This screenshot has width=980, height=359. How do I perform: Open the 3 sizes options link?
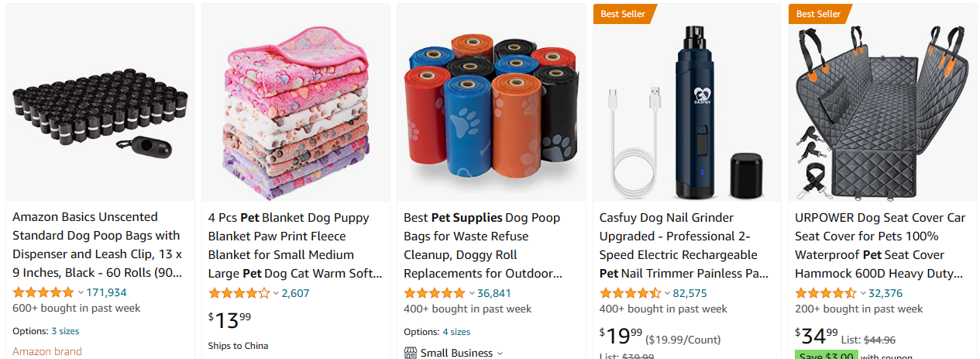(x=65, y=331)
